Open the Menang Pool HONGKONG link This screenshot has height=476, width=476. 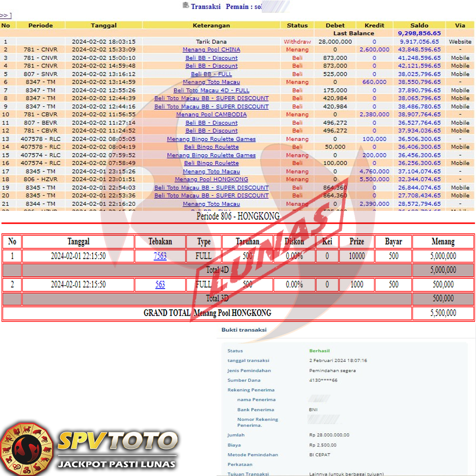coord(211,179)
